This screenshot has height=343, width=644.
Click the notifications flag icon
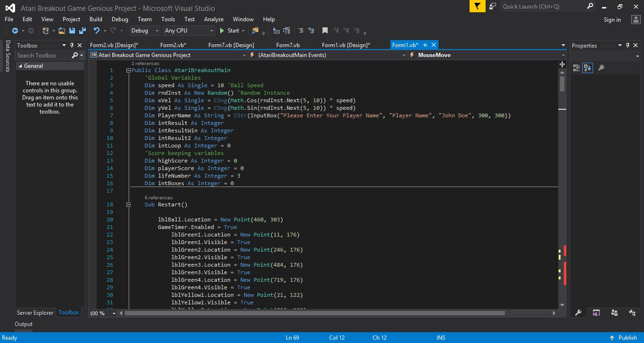(x=477, y=6)
